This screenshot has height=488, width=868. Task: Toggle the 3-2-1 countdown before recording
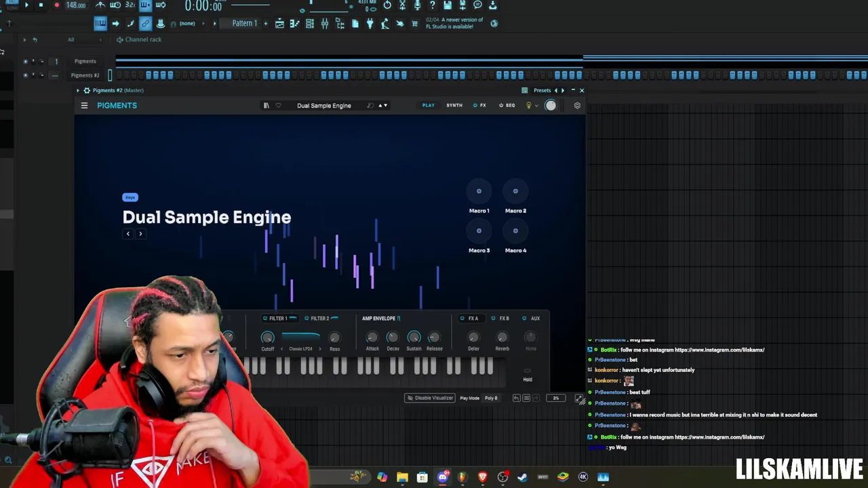point(130,5)
